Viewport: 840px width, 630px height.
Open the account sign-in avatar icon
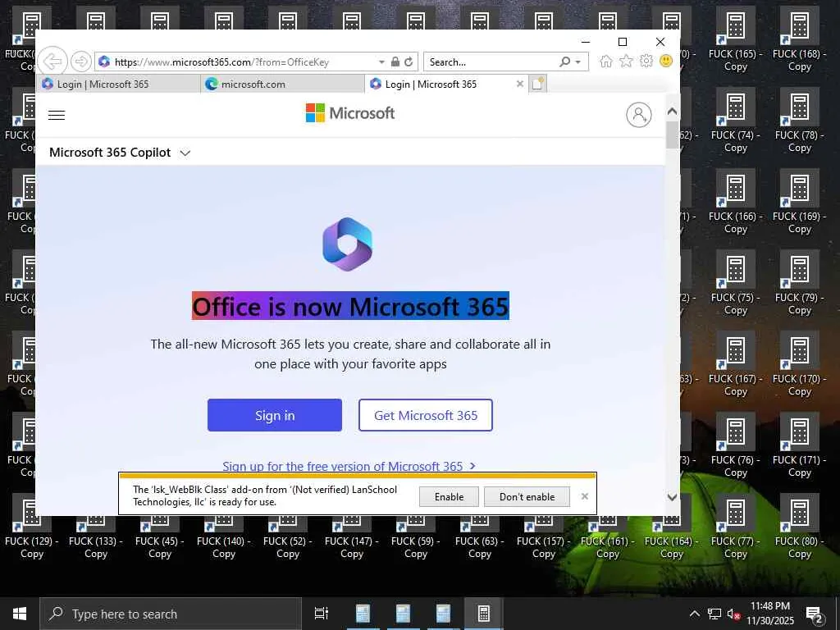pos(638,115)
